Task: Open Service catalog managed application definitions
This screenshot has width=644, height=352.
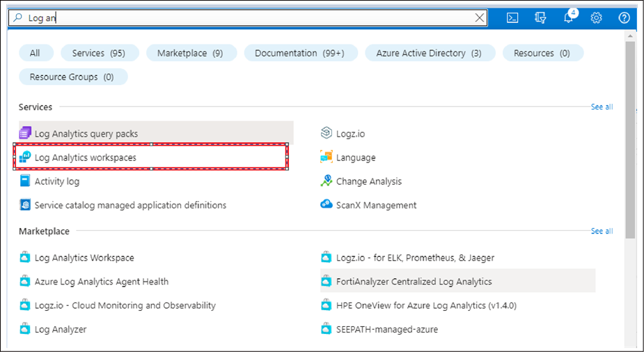Action: point(130,205)
